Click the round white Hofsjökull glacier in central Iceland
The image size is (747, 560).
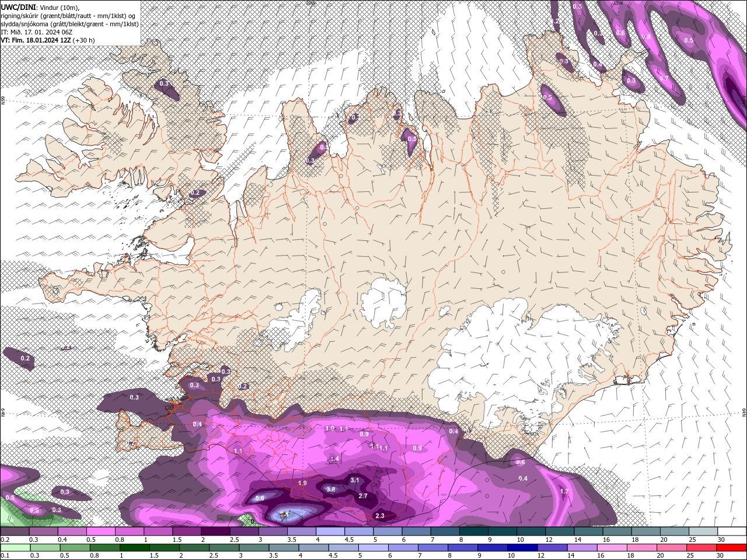(383, 302)
